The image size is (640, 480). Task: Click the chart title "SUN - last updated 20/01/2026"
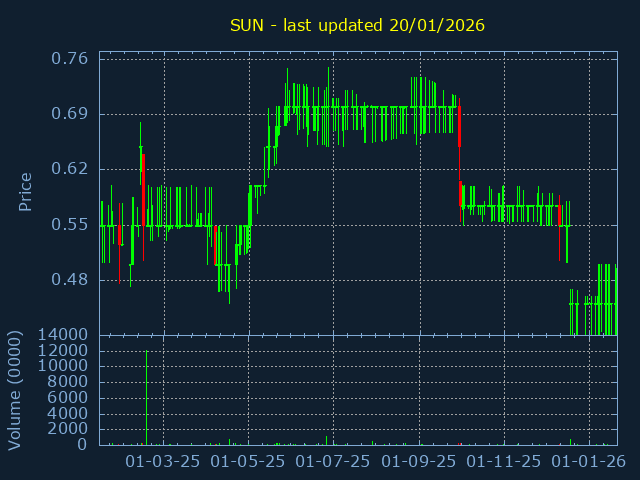point(357,25)
